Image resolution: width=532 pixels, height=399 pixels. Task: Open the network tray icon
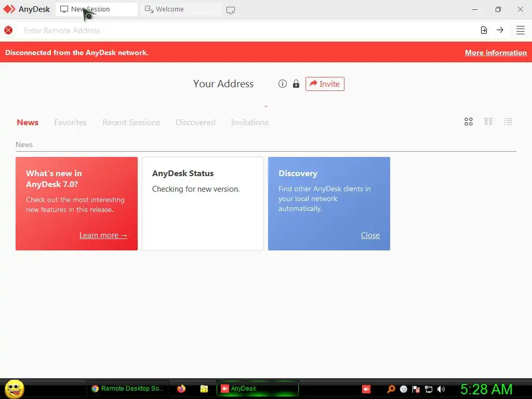429,390
